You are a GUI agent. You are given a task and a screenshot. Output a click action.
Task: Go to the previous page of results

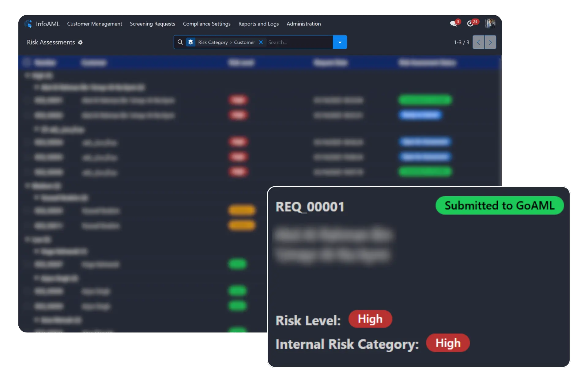click(478, 42)
